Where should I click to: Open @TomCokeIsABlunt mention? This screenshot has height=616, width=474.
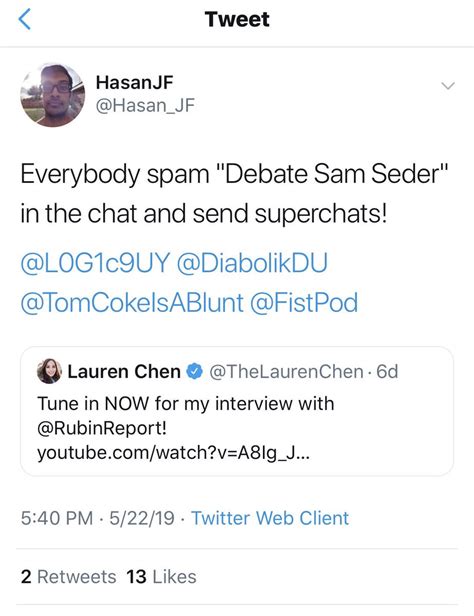pyautogui.click(x=132, y=303)
